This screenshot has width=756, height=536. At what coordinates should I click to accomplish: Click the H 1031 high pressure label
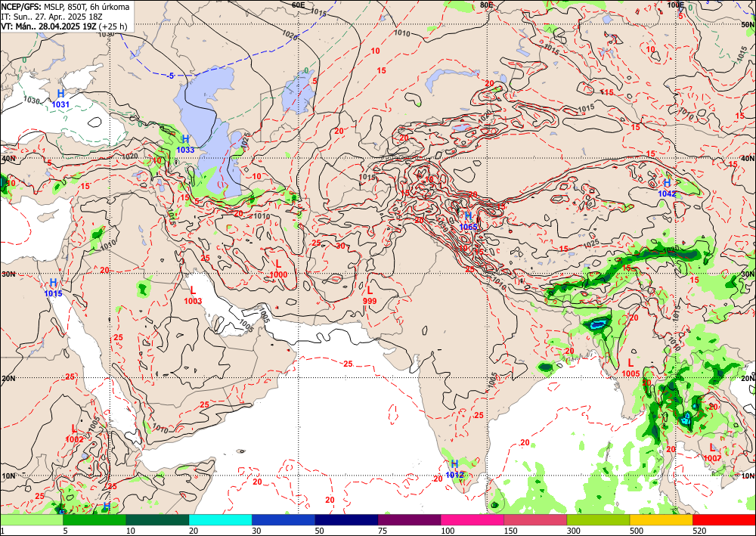(60, 98)
